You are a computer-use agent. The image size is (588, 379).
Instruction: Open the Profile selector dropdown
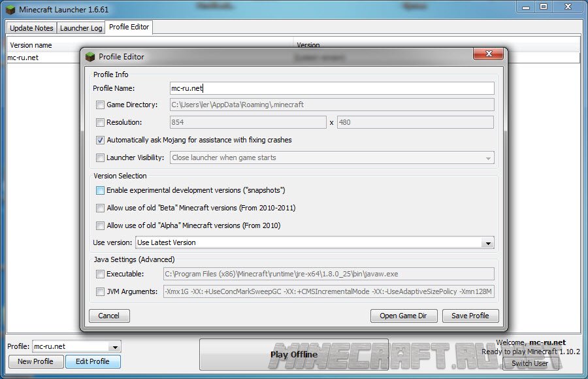pyautogui.click(x=115, y=347)
